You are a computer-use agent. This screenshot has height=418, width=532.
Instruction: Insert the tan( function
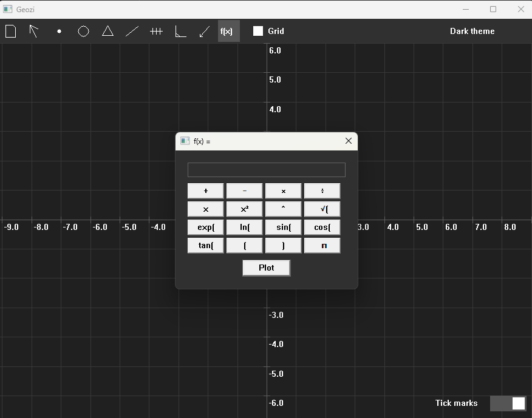pos(206,246)
